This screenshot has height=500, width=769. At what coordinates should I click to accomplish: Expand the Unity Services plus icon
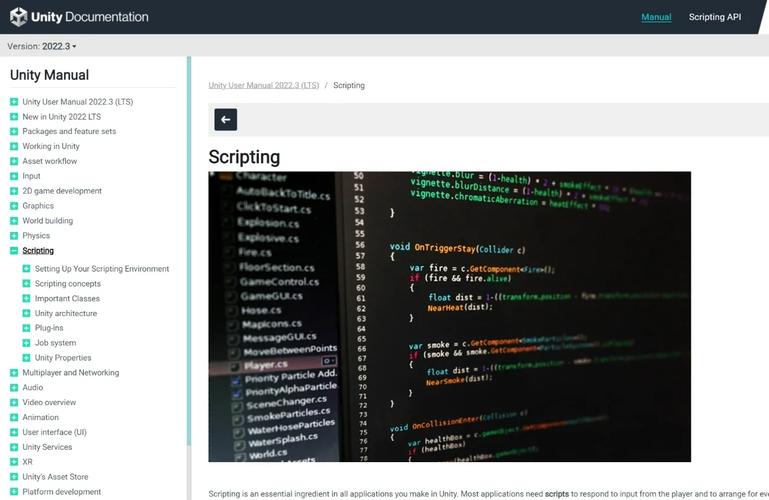pos(14,447)
